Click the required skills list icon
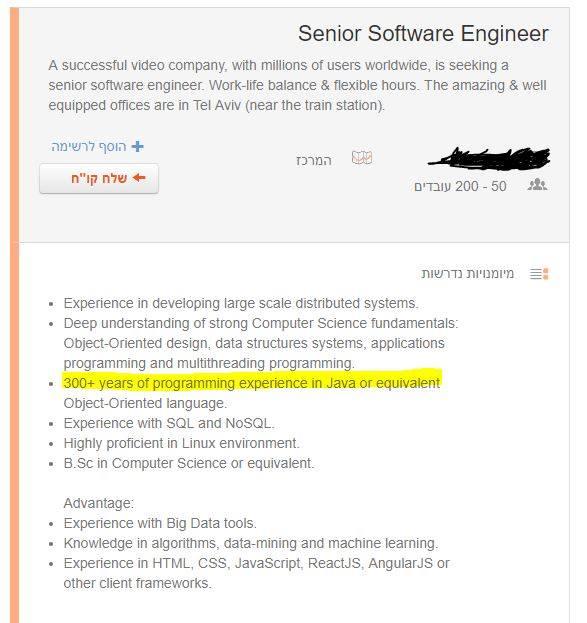This screenshot has height=623, width=587. [539, 273]
